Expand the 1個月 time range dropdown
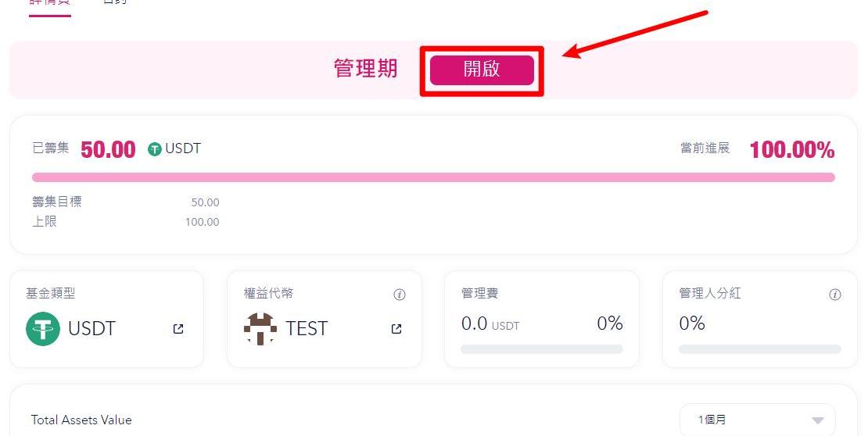Viewport: 868px width, 436px height. pyautogui.click(x=757, y=420)
